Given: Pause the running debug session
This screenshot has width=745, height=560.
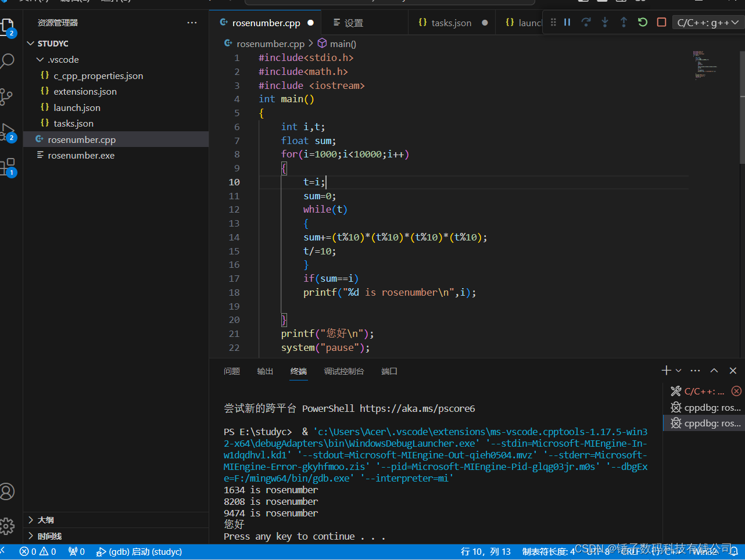Looking at the screenshot, I should tap(567, 22).
